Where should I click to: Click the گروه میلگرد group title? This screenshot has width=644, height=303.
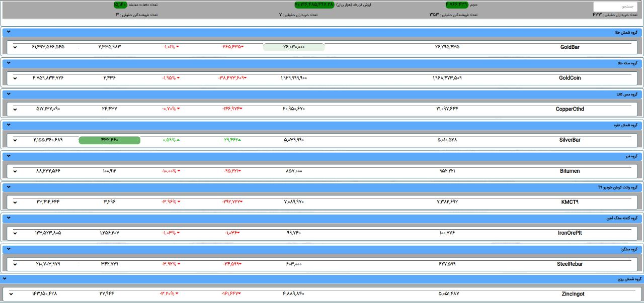tap(629, 249)
